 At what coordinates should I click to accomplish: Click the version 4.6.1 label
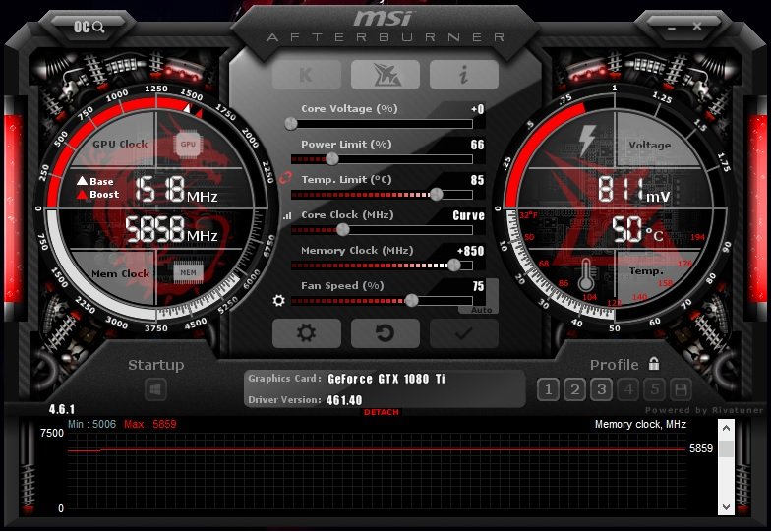pyautogui.click(x=62, y=409)
